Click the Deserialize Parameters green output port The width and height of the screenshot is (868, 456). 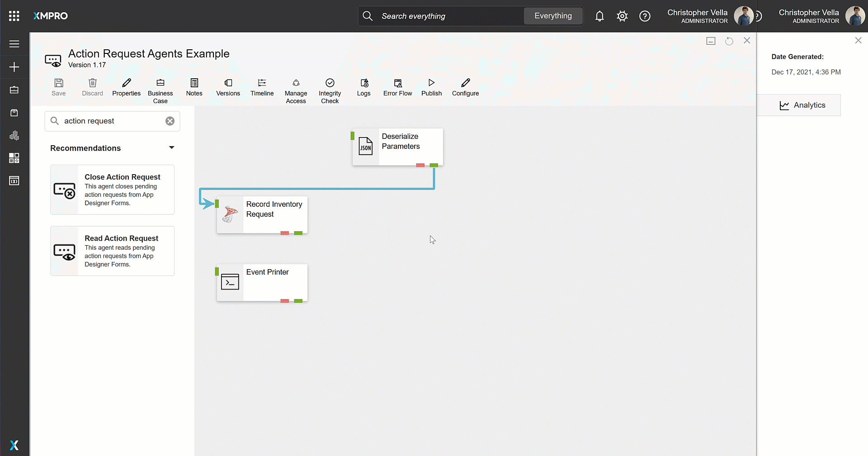pyautogui.click(x=434, y=165)
